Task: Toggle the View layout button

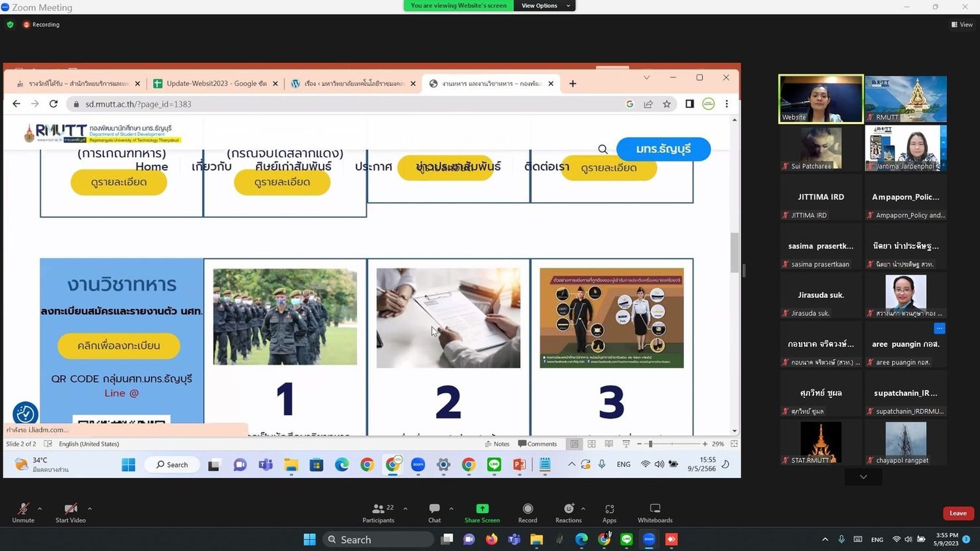Action: [x=962, y=25]
